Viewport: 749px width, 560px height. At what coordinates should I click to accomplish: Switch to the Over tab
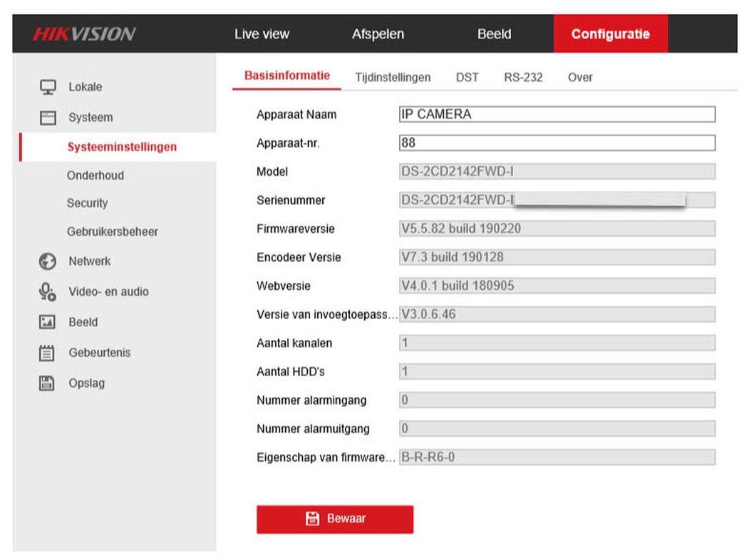point(580,78)
